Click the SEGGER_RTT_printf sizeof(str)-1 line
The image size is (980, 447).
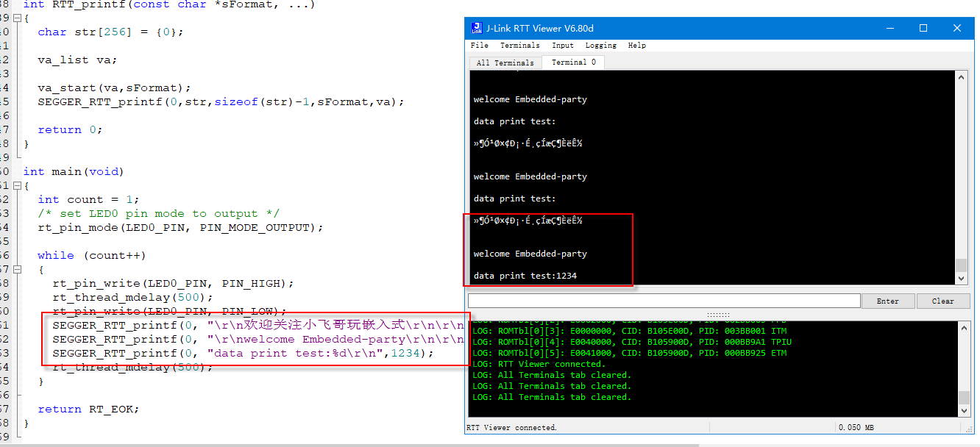(221, 101)
